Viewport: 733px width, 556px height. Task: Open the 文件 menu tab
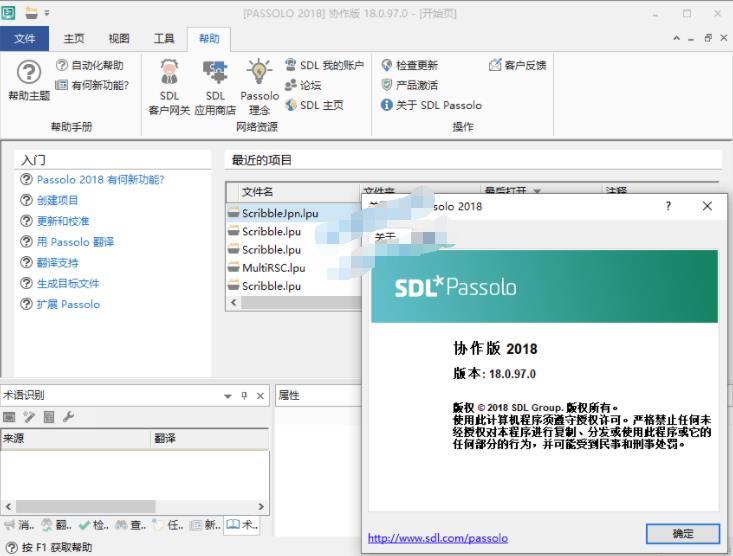24,38
